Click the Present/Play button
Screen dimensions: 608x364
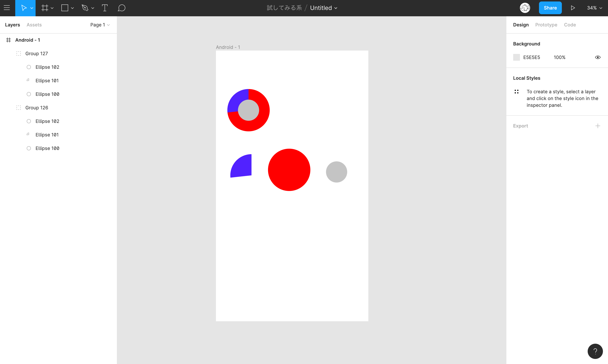tap(573, 8)
